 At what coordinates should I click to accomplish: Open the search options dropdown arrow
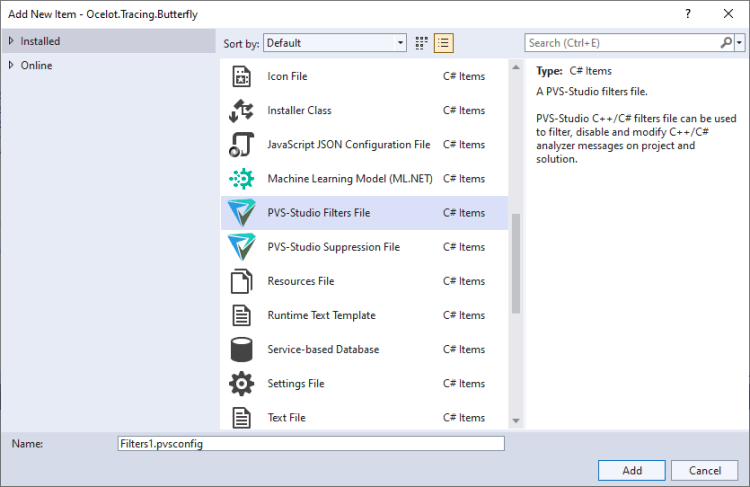[740, 43]
